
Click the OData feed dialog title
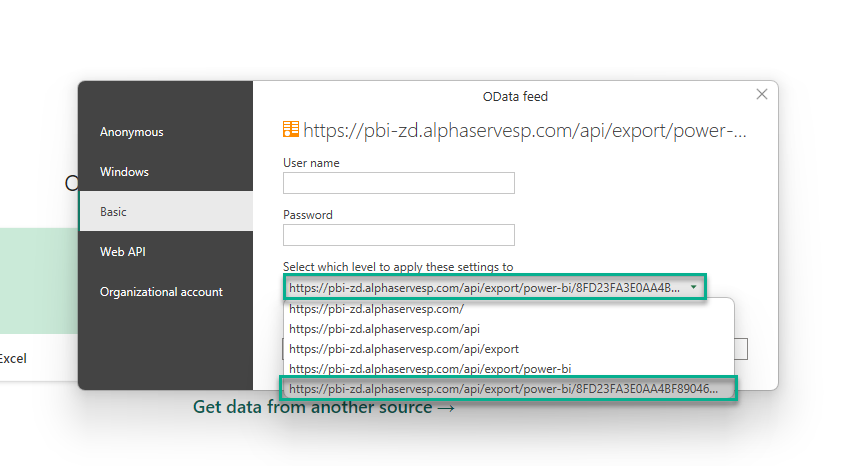click(515, 97)
